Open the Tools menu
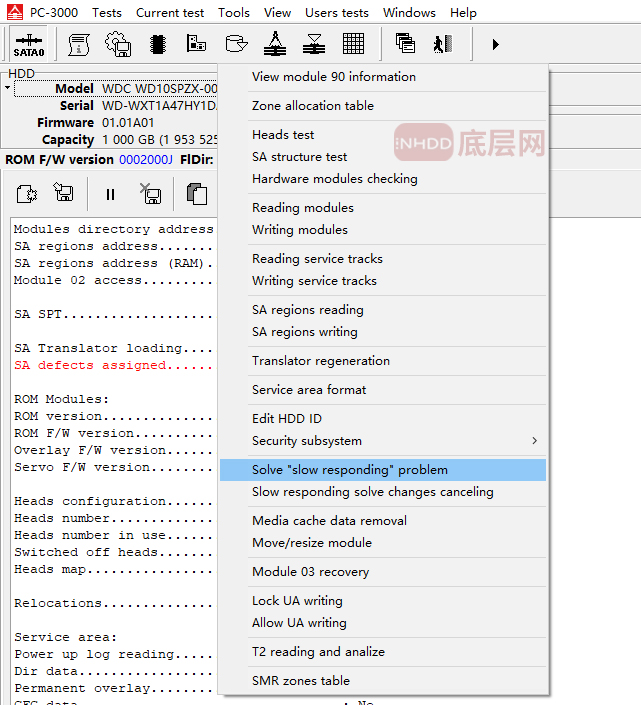This screenshot has width=641, height=705. (234, 13)
